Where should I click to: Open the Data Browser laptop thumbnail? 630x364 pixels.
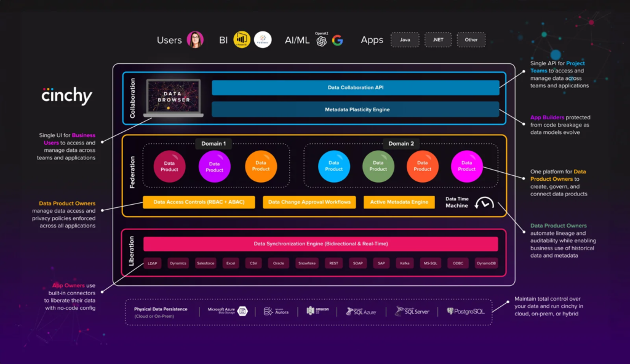point(173,98)
